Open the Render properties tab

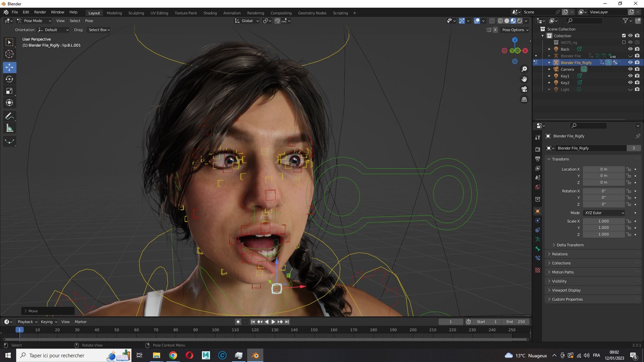[x=537, y=149]
